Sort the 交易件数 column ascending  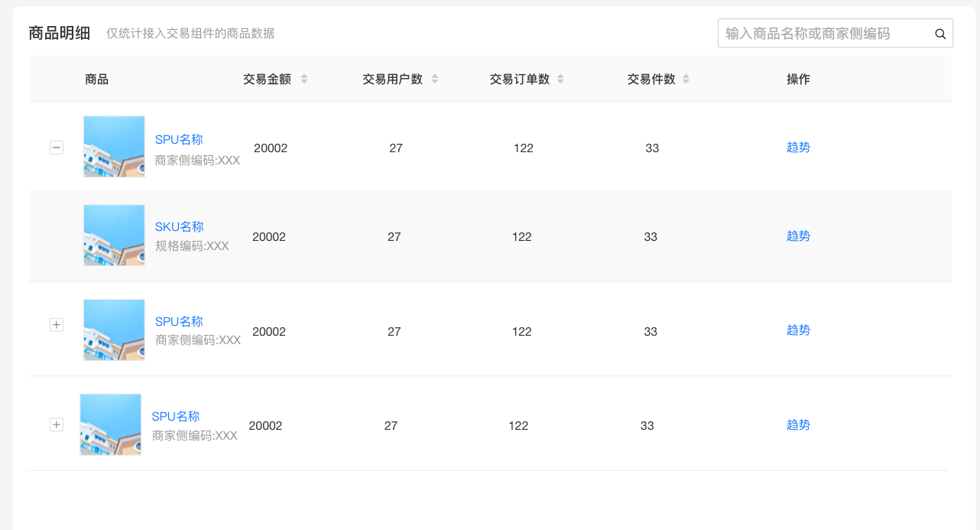(686, 75)
